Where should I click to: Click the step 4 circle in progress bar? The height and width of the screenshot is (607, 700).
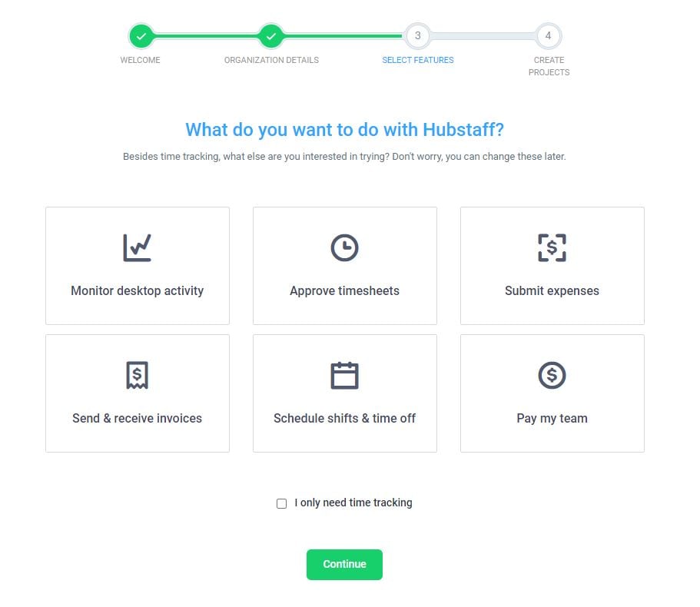tap(548, 35)
